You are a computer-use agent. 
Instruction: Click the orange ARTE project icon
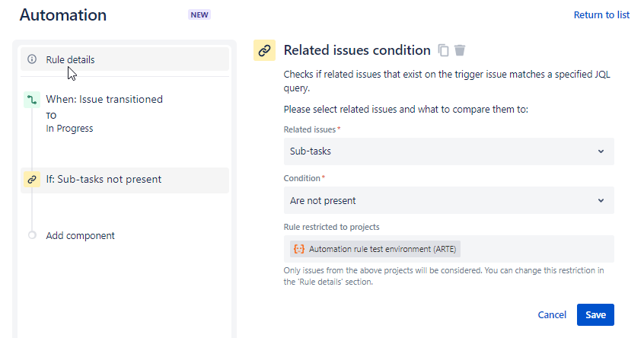point(299,249)
